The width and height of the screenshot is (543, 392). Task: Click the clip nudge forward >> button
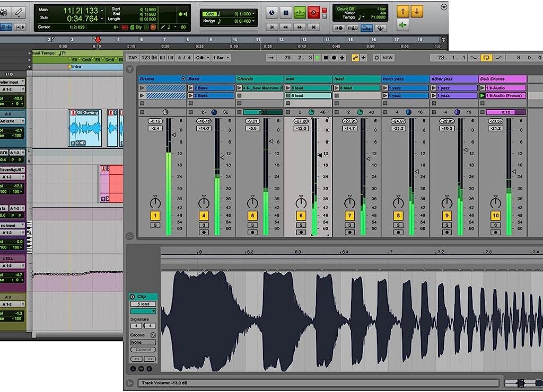pos(150,359)
